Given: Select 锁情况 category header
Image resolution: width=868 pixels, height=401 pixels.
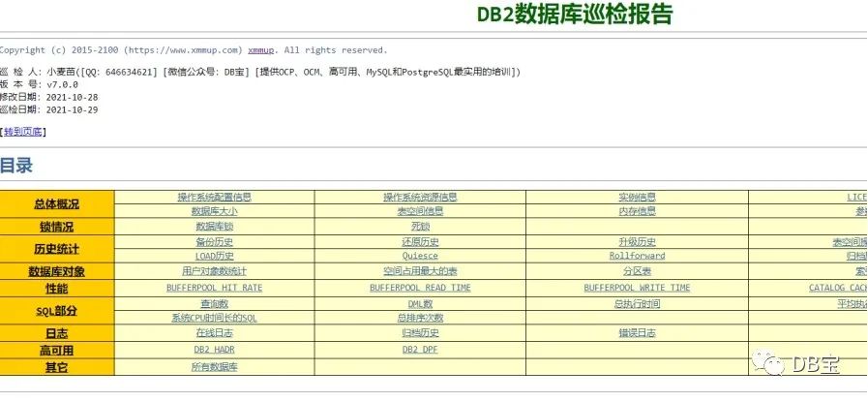Looking at the screenshot, I should click(56, 227).
